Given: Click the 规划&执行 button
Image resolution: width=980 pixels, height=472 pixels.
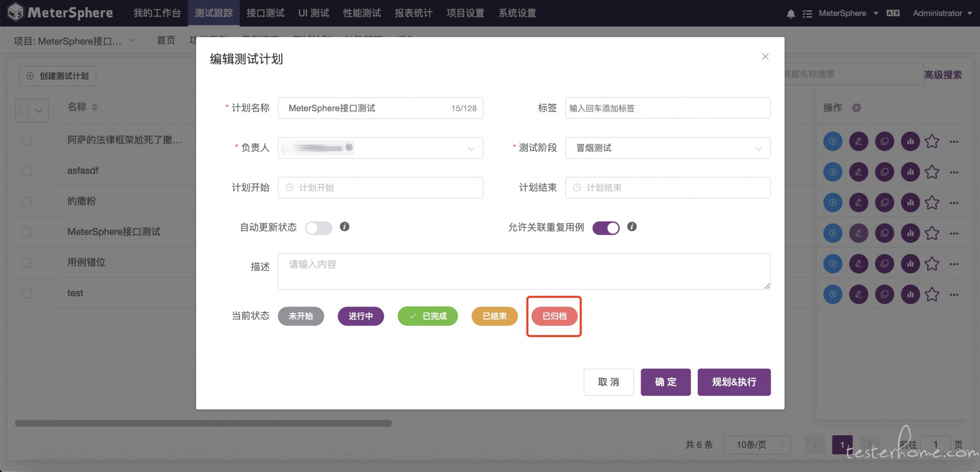Looking at the screenshot, I should coord(734,382).
